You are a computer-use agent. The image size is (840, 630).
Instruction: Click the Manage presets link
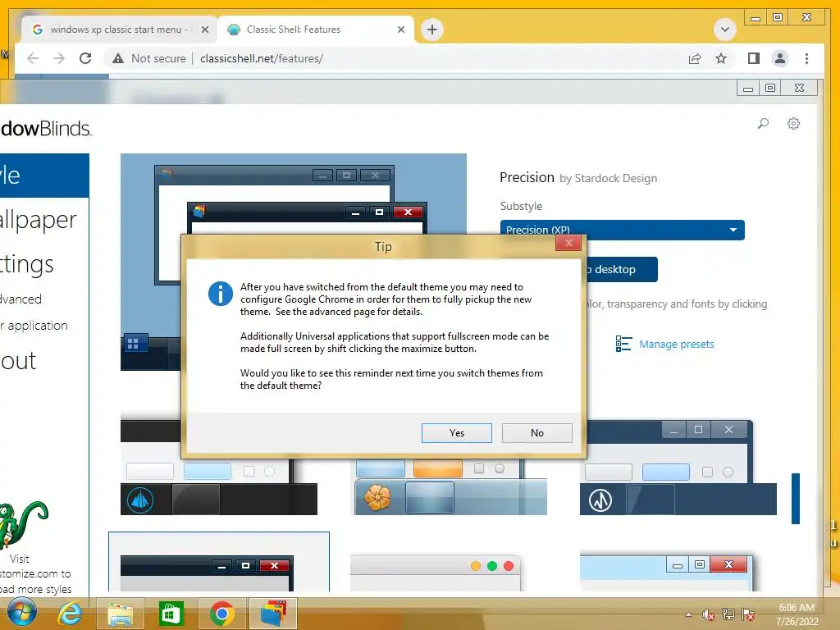point(676,344)
